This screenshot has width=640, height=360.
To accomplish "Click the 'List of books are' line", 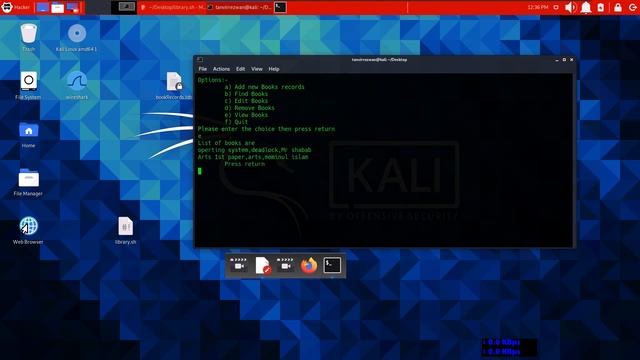I will coord(226,143).
